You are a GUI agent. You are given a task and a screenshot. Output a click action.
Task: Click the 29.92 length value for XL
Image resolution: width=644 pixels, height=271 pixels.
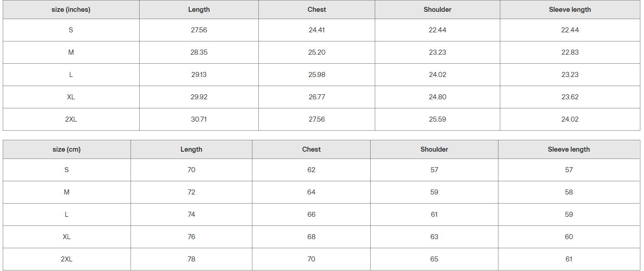pos(199,97)
